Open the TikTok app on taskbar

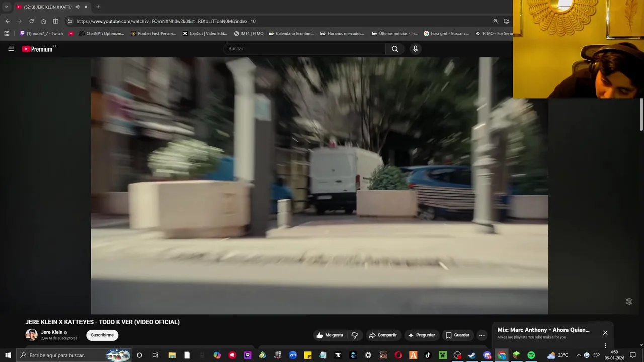pyautogui.click(x=428, y=355)
